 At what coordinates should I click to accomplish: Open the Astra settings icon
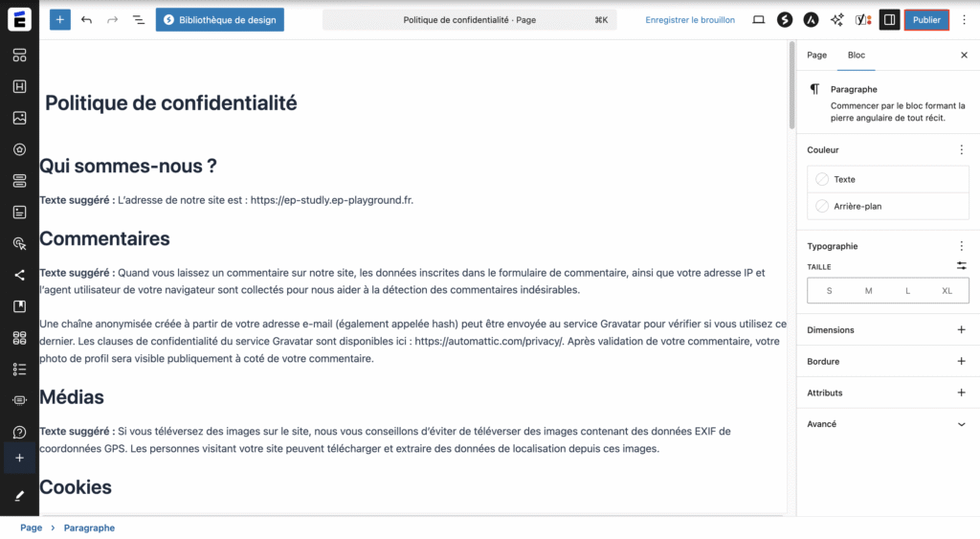[811, 19]
